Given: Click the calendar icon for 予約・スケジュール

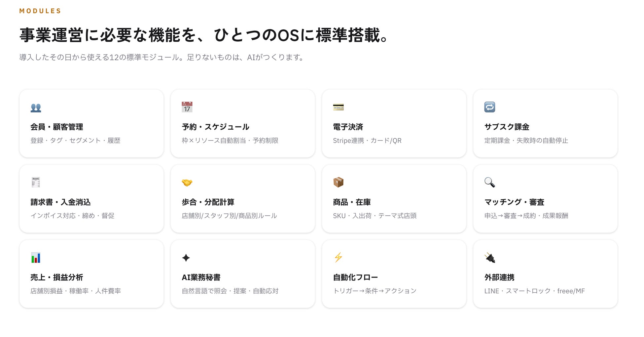Looking at the screenshot, I should (x=187, y=107).
